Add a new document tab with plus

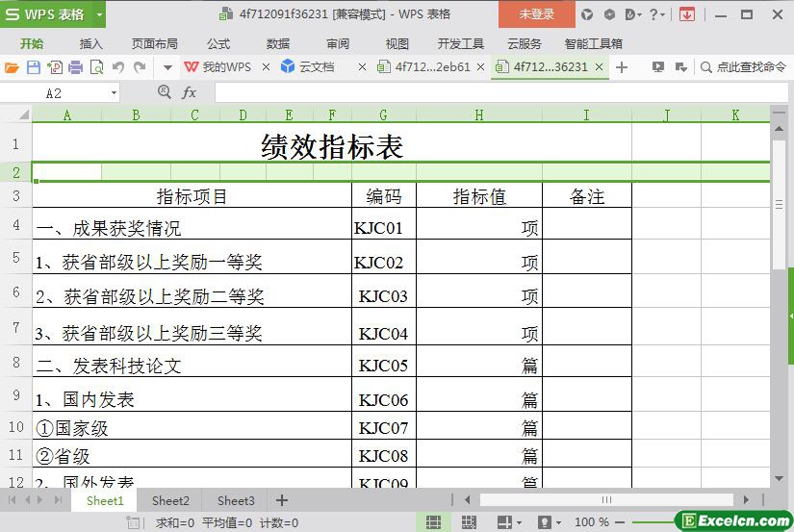[x=622, y=66]
